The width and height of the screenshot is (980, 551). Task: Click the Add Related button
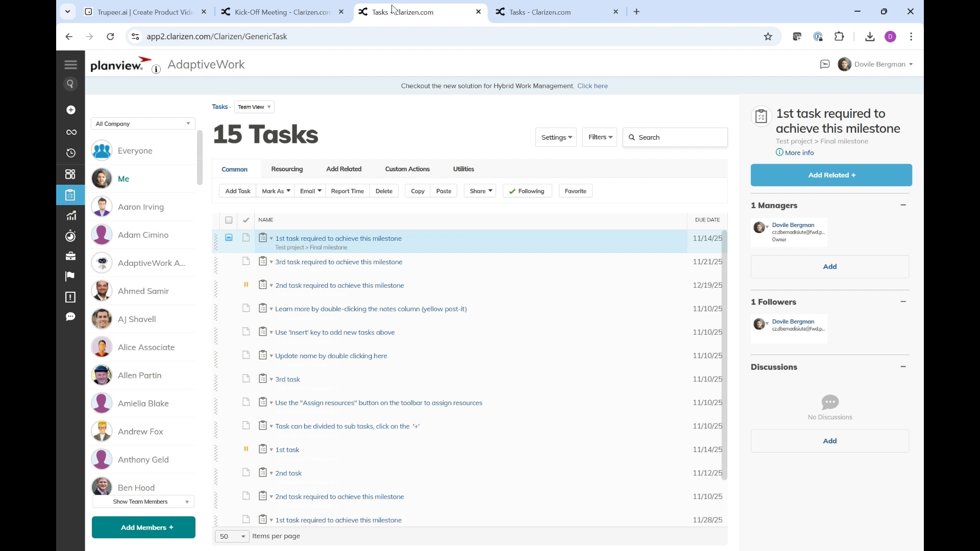click(x=831, y=175)
